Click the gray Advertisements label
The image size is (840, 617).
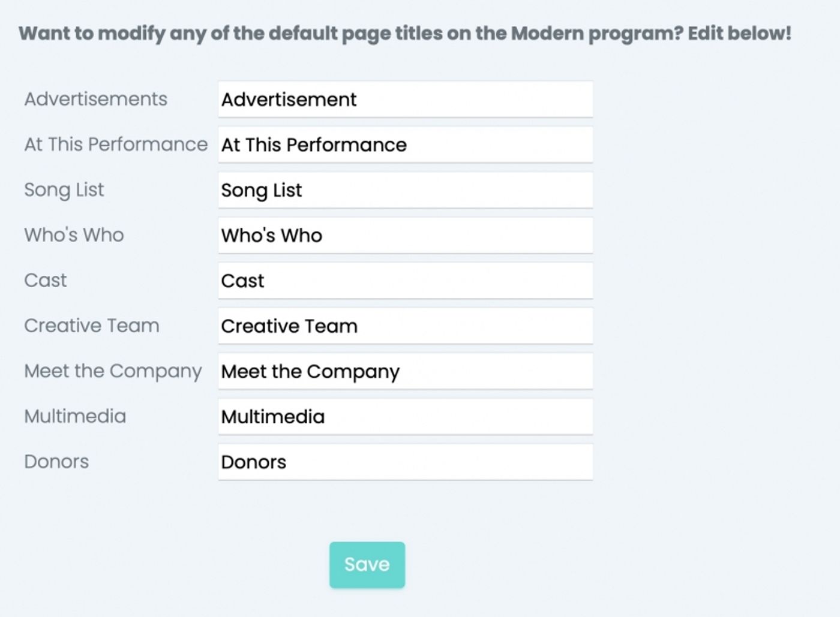(95, 99)
